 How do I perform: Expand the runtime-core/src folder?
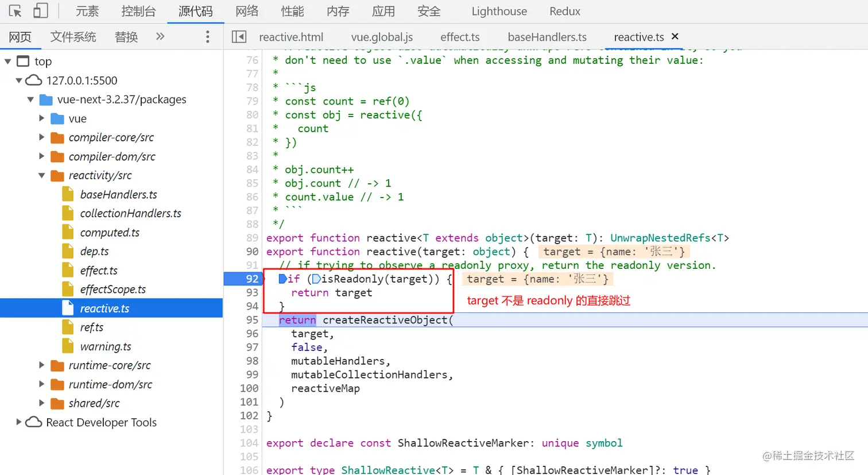41,365
